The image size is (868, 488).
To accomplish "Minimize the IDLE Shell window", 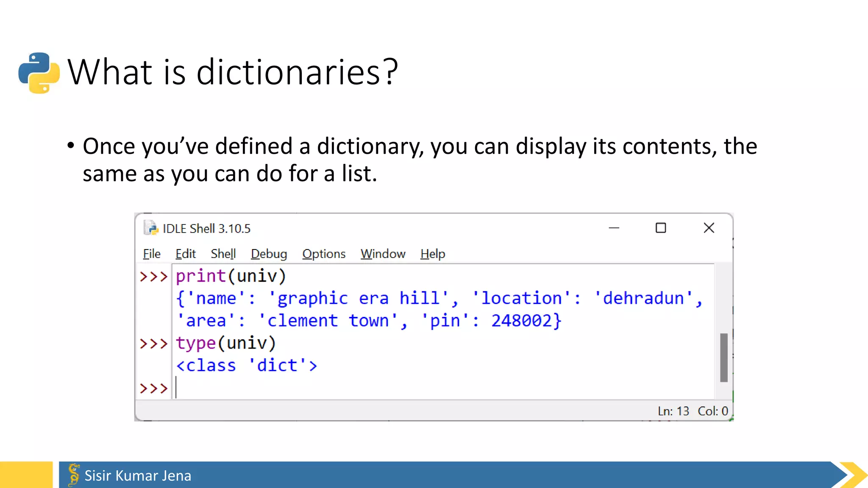I will pos(614,228).
